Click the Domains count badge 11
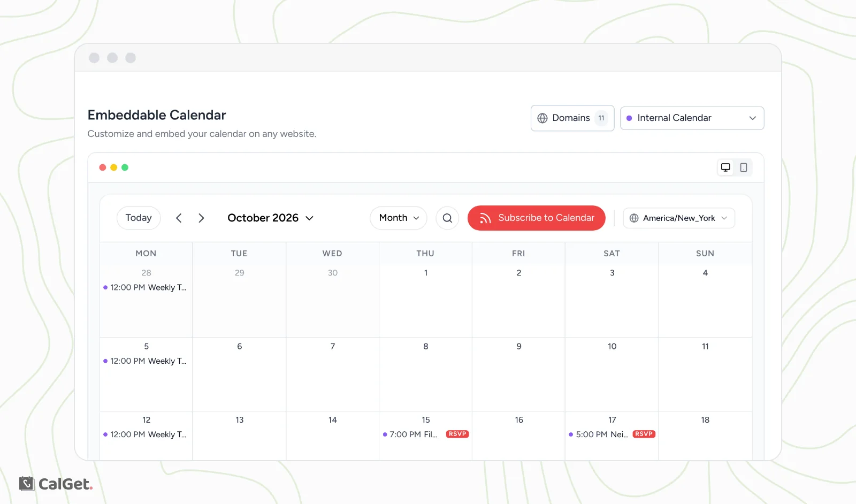Screen dimensions: 856x504 (x=601, y=118)
